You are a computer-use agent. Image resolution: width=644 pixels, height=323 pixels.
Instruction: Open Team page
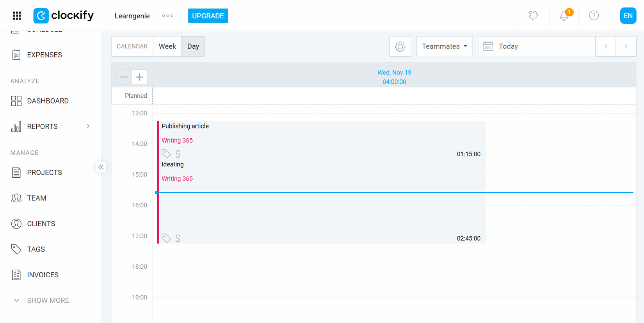[37, 198]
